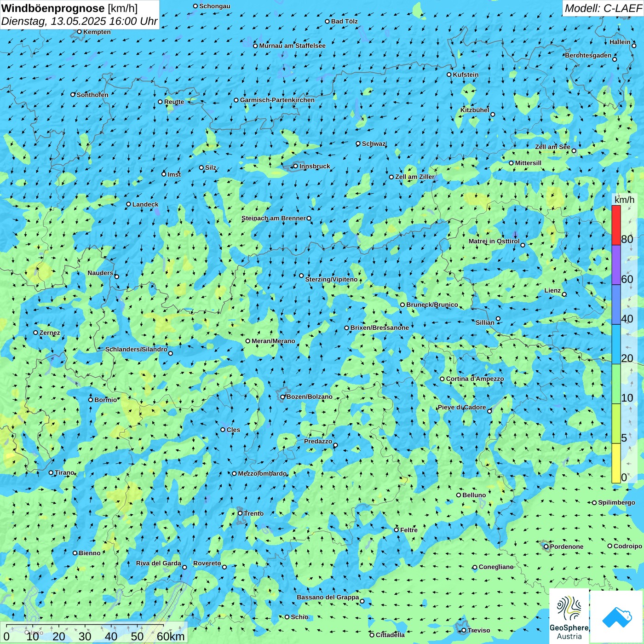Viewport: 644px width, 644px height.
Task: Click the Steinach am Brenner label
Action: [274, 218]
